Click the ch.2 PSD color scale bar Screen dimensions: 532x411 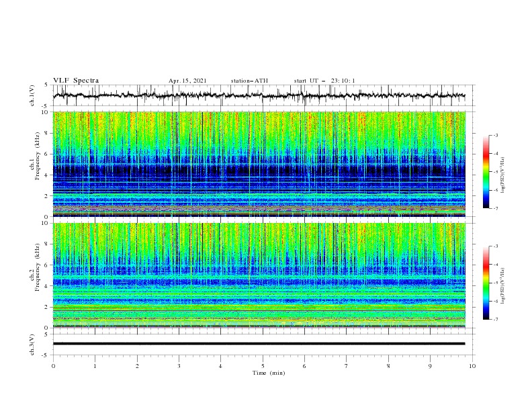pos(486,283)
